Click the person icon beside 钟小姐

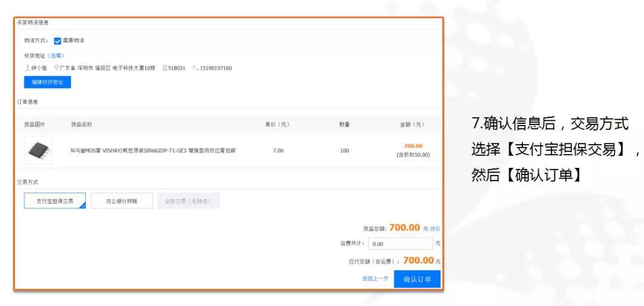(27, 68)
